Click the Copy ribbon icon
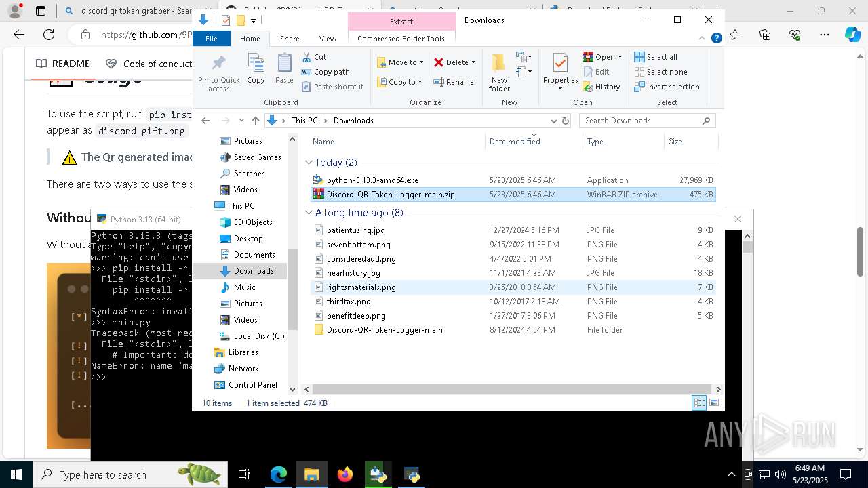This screenshot has width=868, height=488. click(x=256, y=68)
